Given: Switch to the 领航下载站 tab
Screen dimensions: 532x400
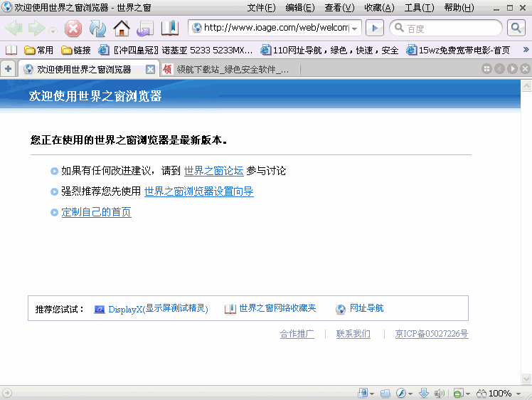Looking at the screenshot, I should [230, 70].
